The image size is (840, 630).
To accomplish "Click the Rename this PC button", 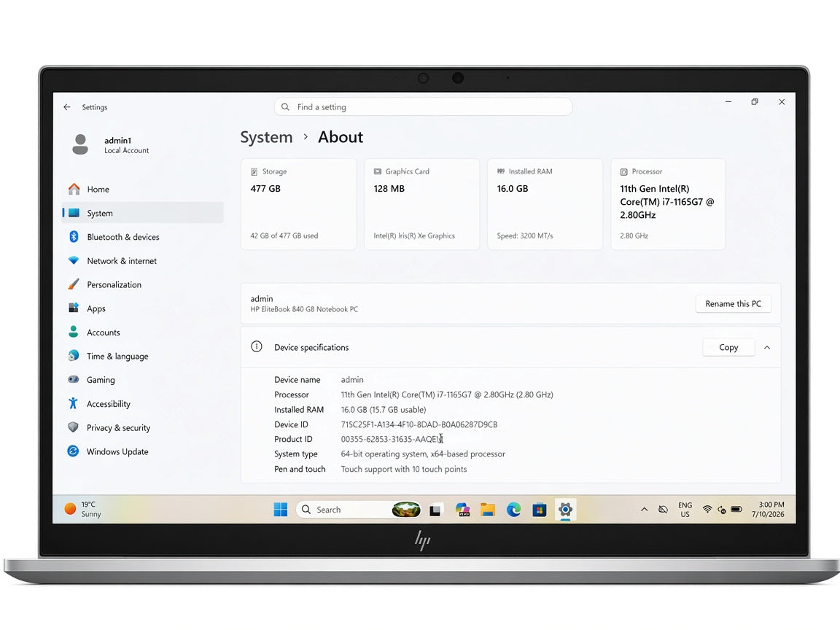I will (x=733, y=304).
